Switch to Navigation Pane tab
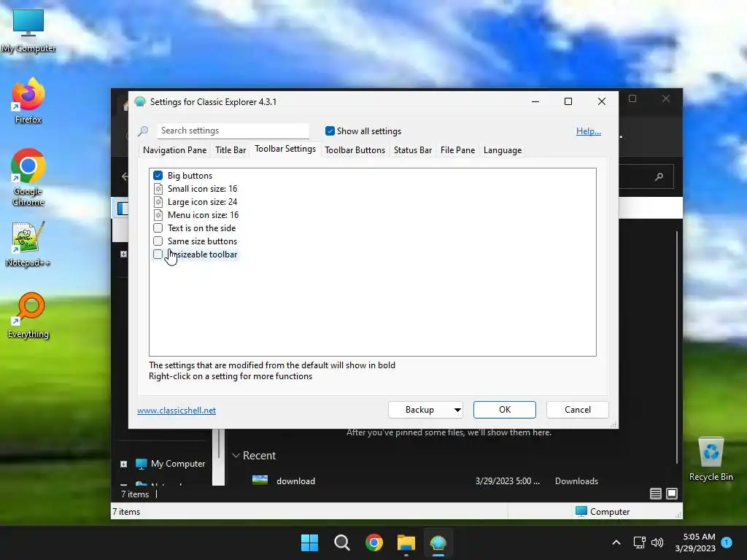 [175, 150]
